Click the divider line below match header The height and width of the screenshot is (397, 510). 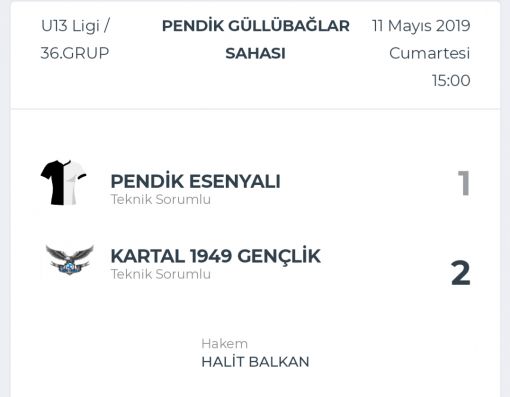tap(255, 109)
